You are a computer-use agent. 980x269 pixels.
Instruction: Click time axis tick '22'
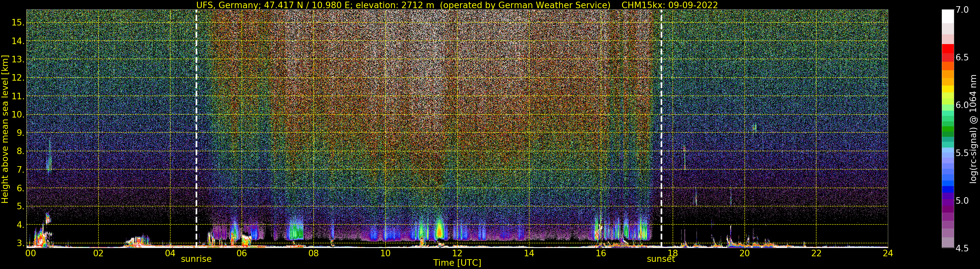tap(816, 253)
